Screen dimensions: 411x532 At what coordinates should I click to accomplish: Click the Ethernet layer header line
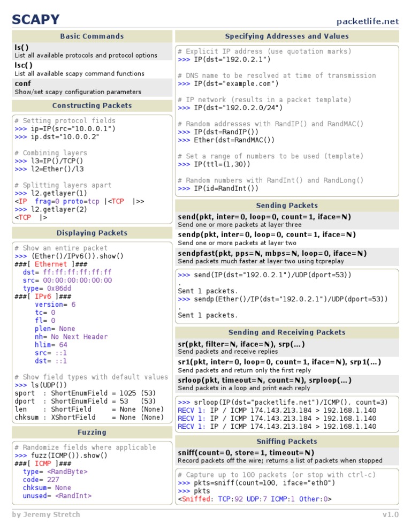51,264
